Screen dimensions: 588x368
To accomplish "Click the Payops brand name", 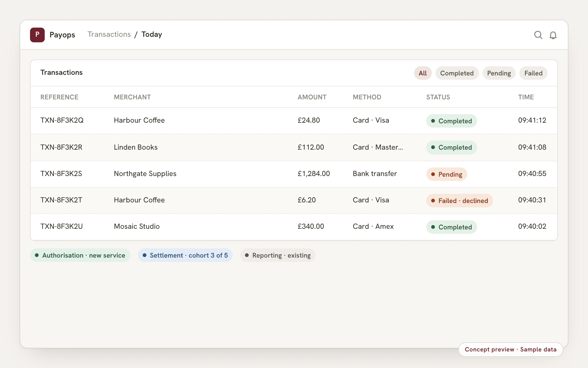I will (x=62, y=35).
